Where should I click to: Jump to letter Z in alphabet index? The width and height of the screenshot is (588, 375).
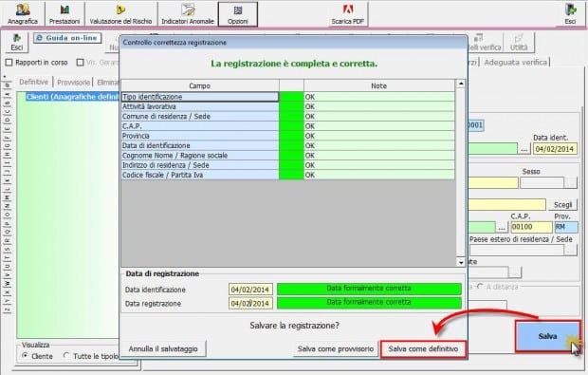7,309
